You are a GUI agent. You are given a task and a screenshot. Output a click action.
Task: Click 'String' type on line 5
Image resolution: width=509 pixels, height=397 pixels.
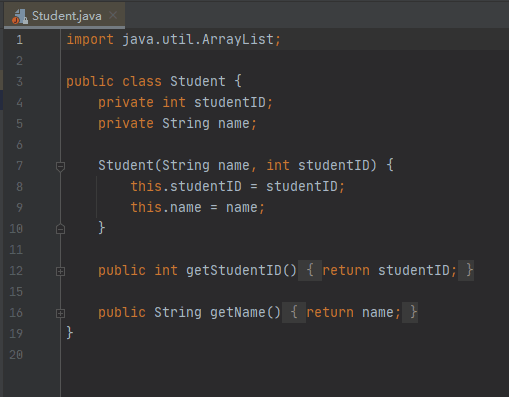186,124
